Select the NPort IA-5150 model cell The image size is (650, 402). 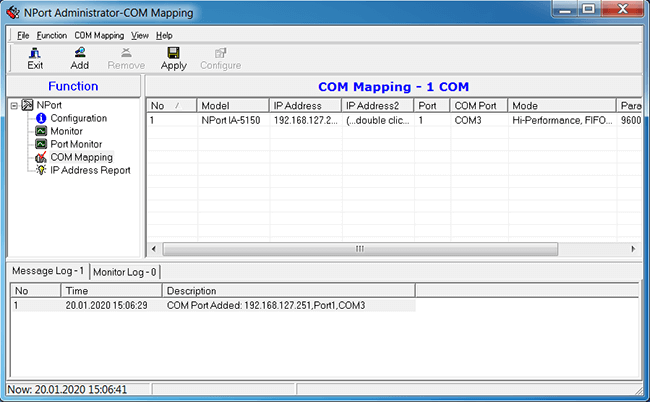(x=231, y=120)
